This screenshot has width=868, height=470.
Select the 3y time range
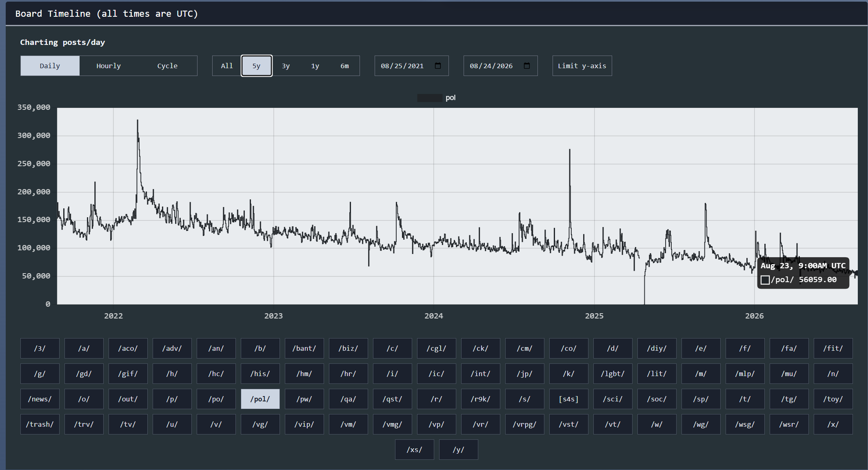[286, 66]
